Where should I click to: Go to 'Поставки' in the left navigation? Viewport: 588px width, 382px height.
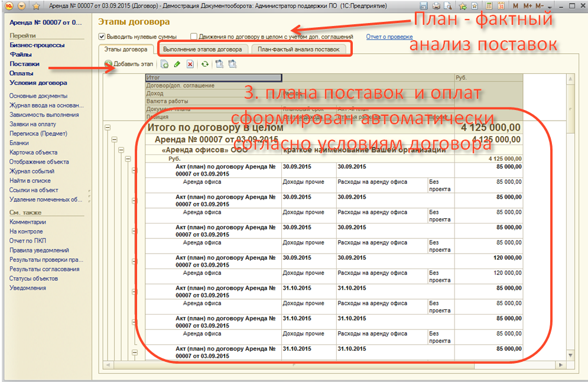click(24, 64)
